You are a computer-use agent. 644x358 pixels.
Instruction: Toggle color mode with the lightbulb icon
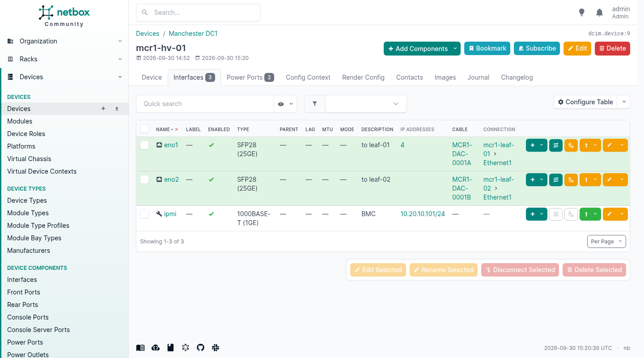point(582,13)
